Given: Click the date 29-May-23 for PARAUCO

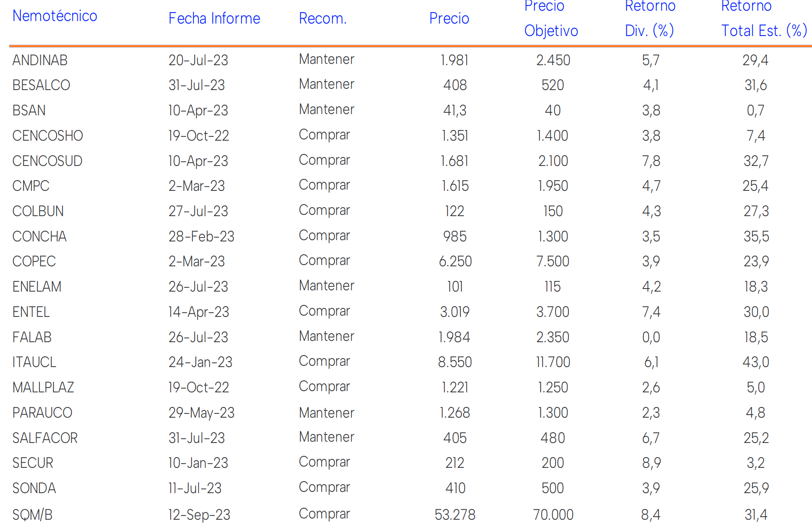Looking at the screenshot, I should click(x=201, y=413).
